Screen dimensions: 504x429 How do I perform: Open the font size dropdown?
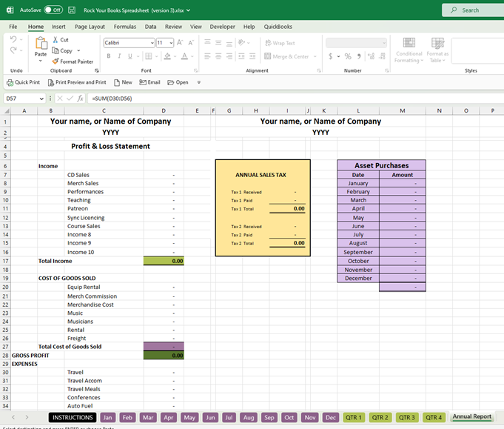(171, 43)
